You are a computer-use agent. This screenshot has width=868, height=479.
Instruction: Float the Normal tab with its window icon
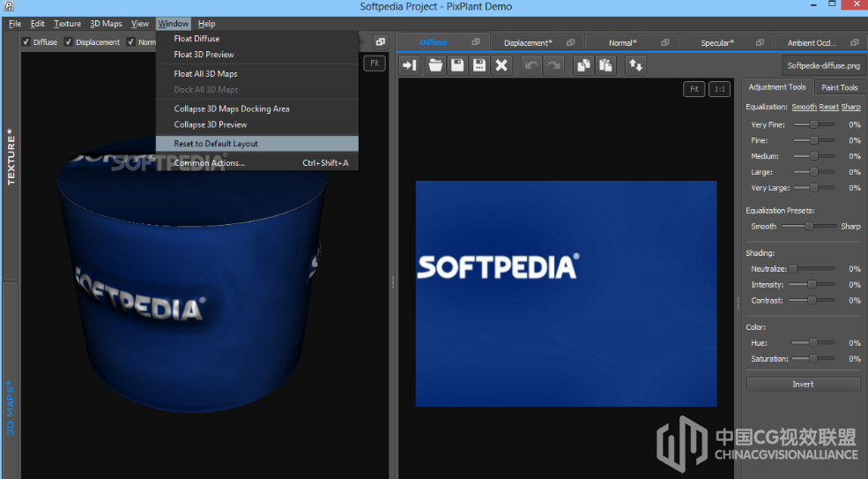(665, 42)
